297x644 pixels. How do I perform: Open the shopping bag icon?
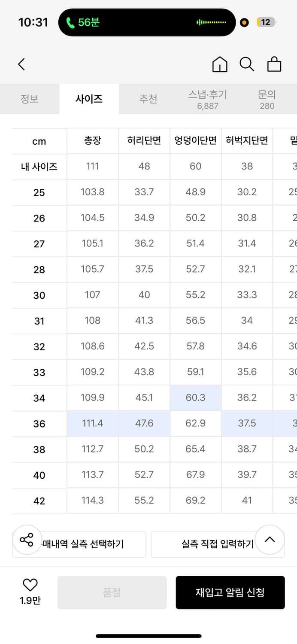(x=274, y=64)
